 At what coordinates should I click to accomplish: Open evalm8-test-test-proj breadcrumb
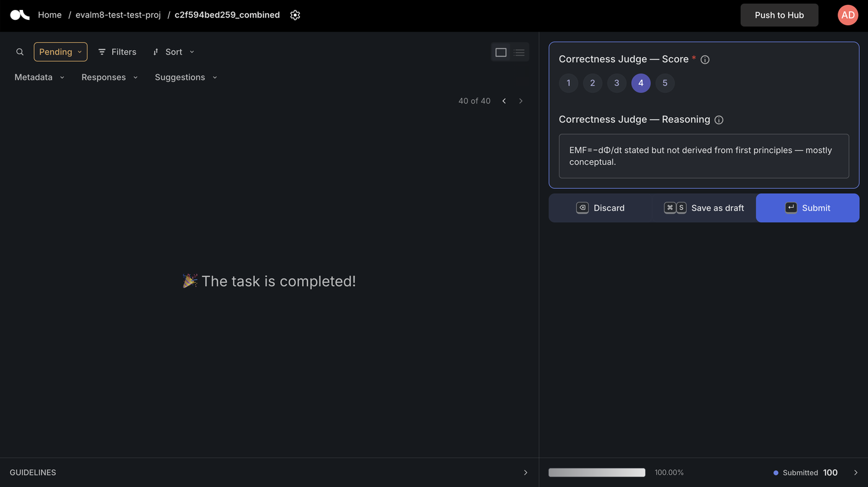point(118,15)
